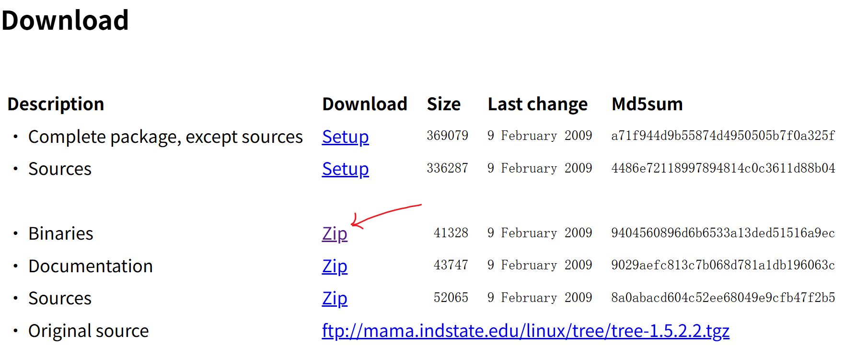868x359 pixels.
Task: Download the Sources Zip file
Action: 334,298
